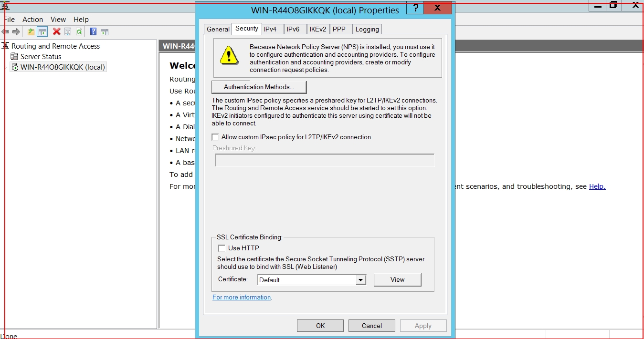The height and width of the screenshot is (339, 644).
Task: Click the Authentication Methods button
Action: point(259,87)
